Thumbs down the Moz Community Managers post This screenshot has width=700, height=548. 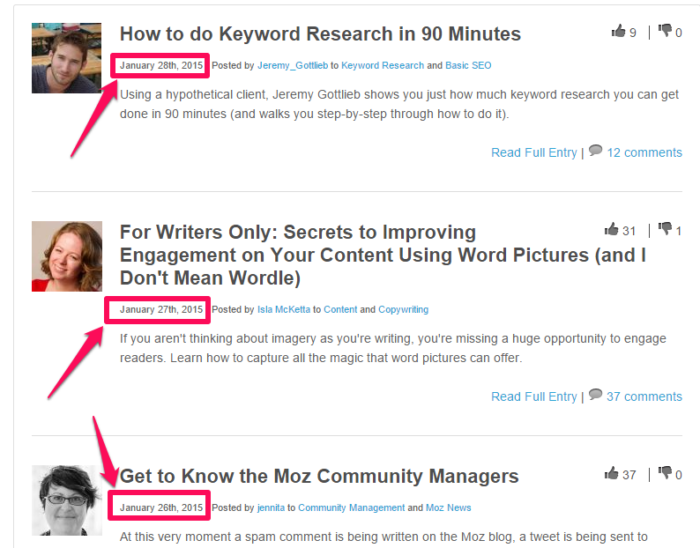coord(665,473)
